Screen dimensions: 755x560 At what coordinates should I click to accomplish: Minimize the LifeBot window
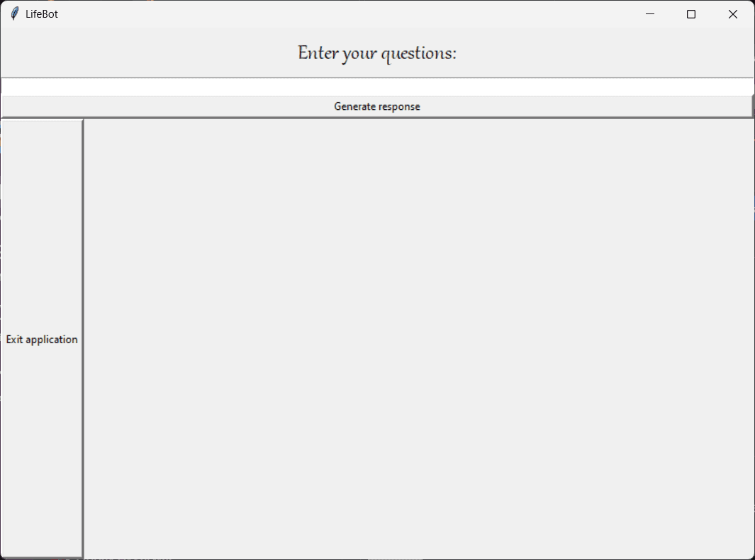coord(650,14)
